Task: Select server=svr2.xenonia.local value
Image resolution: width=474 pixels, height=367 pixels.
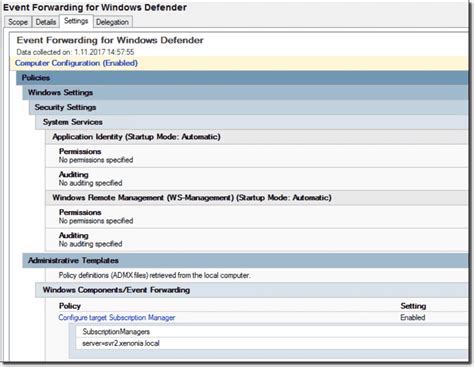Action: tap(121, 343)
